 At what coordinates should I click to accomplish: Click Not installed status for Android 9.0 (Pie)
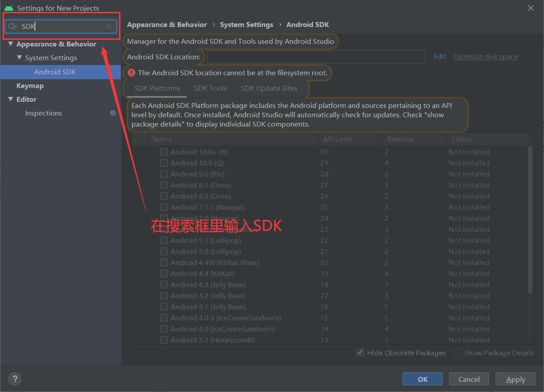(x=469, y=174)
